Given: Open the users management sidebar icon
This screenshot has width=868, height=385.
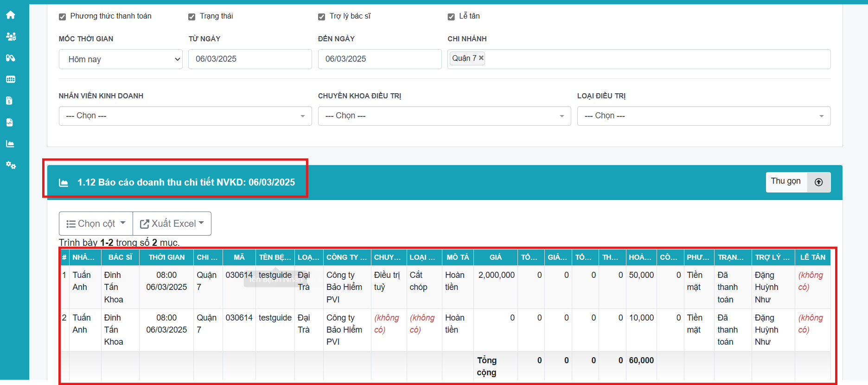Looking at the screenshot, I should tap(11, 36).
